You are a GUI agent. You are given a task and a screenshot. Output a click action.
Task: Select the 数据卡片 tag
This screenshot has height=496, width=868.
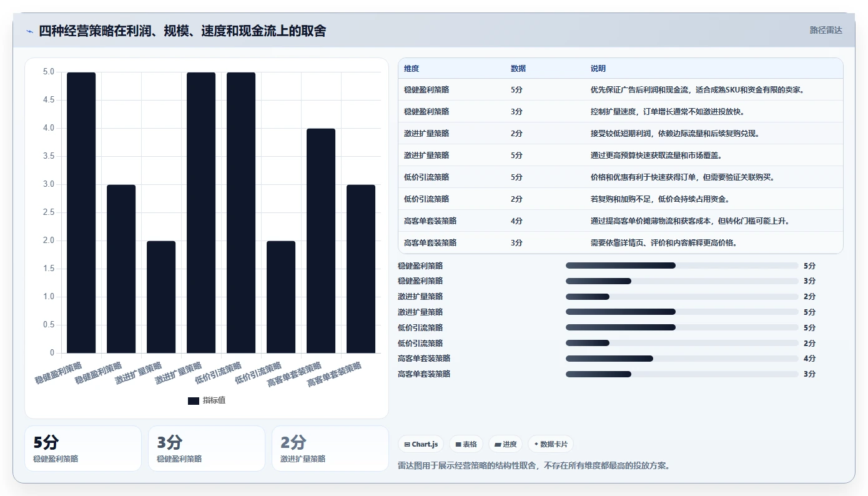(551, 444)
